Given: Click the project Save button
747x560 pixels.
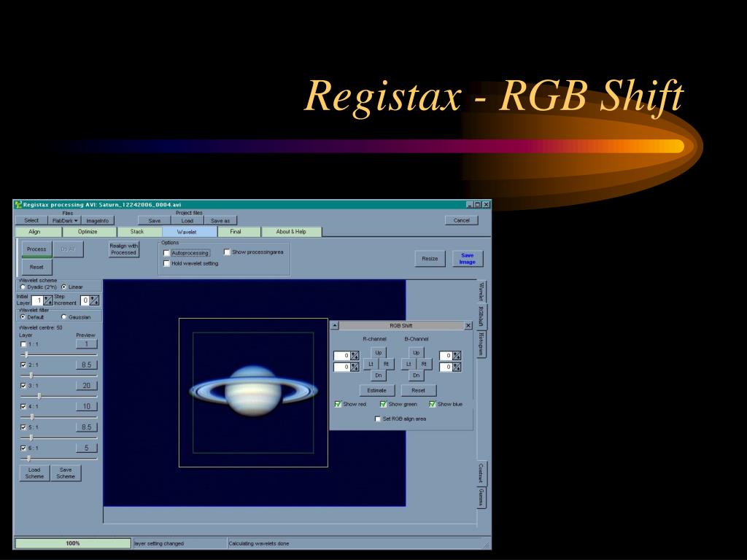Looking at the screenshot, I should coord(155,220).
